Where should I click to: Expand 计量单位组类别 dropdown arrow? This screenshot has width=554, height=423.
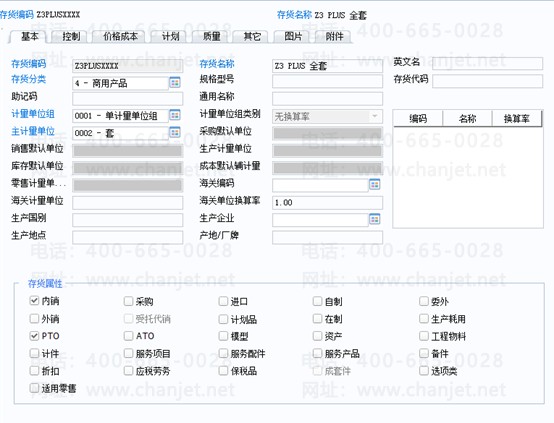pyautogui.click(x=375, y=116)
